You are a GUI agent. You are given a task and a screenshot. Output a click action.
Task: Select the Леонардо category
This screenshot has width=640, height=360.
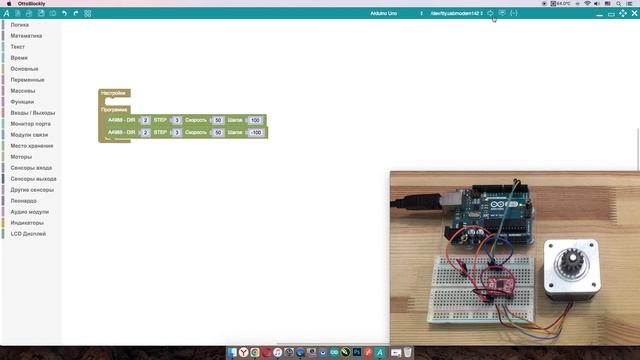click(x=23, y=201)
